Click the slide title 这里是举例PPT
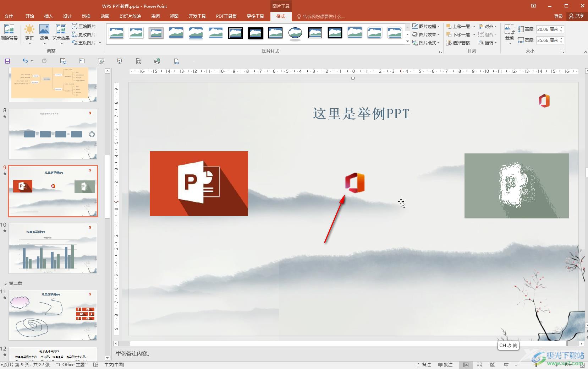The image size is (588, 369). click(x=361, y=114)
